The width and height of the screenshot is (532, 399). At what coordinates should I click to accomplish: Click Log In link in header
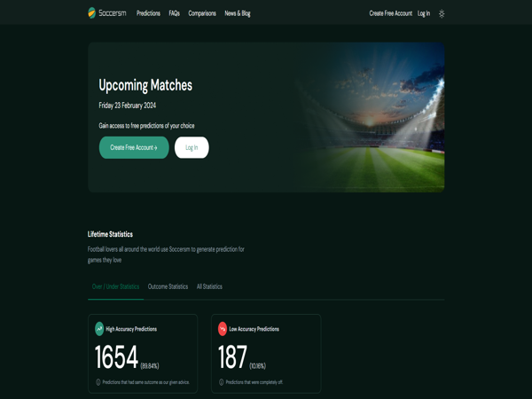click(x=424, y=13)
